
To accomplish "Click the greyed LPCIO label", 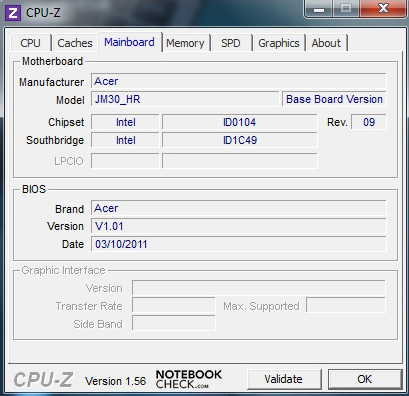I will pos(69,161).
